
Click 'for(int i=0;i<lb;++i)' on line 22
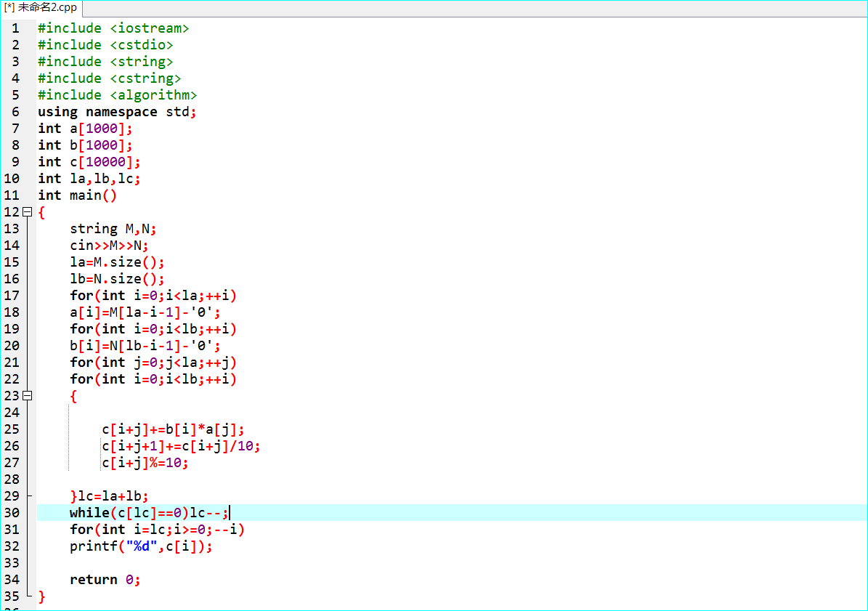(153, 379)
